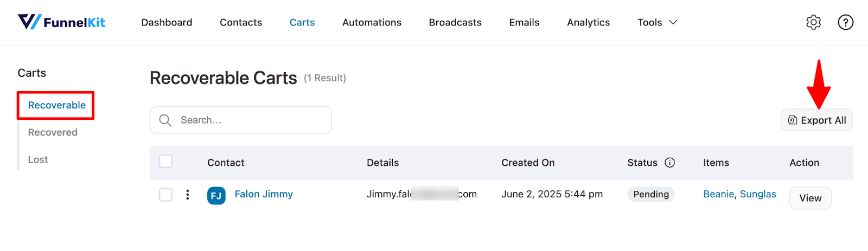868x251 pixels.
Task: Click the Items column header
Action: (716, 163)
